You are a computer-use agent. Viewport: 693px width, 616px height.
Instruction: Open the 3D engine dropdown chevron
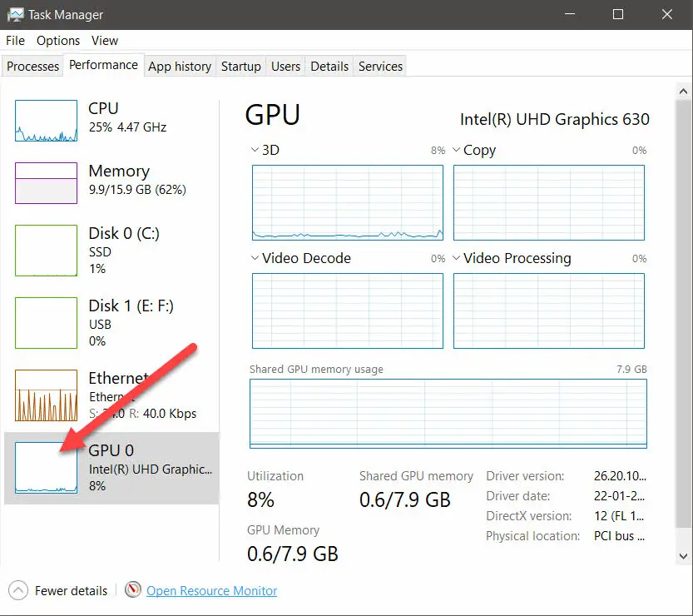(255, 150)
